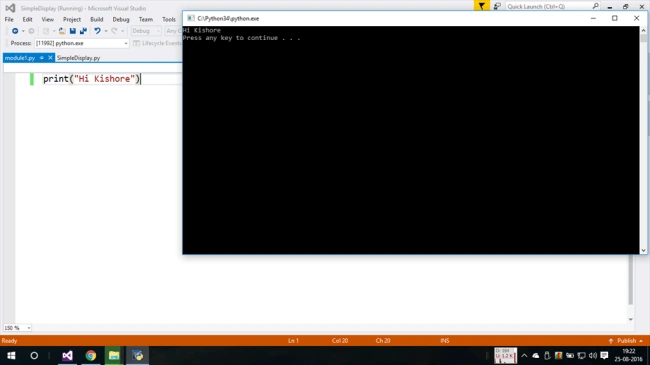The height and width of the screenshot is (365, 650).
Task: Open the Action Center notification icon
Action: tap(604, 355)
